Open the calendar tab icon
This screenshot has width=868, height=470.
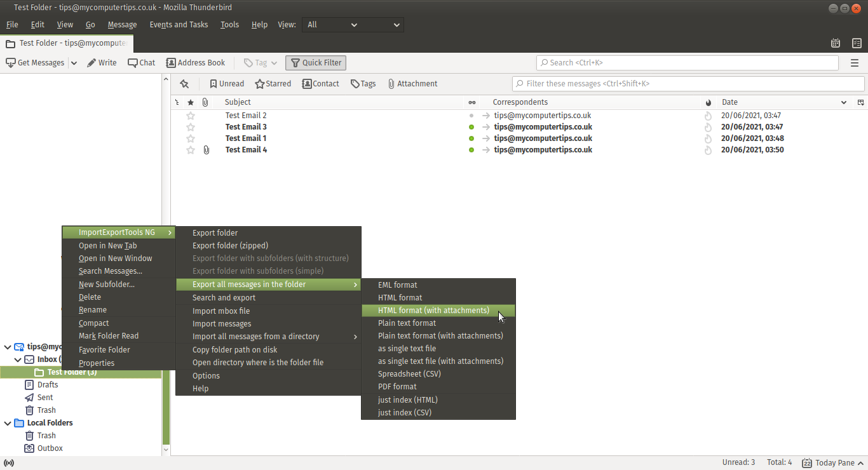tap(836, 43)
